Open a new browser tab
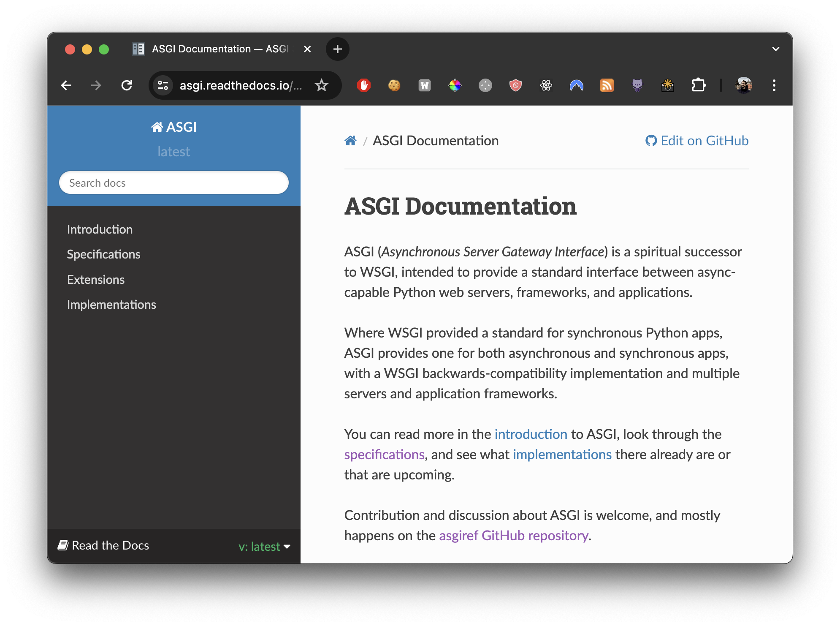This screenshot has height=626, width=840. click(337, 49)
